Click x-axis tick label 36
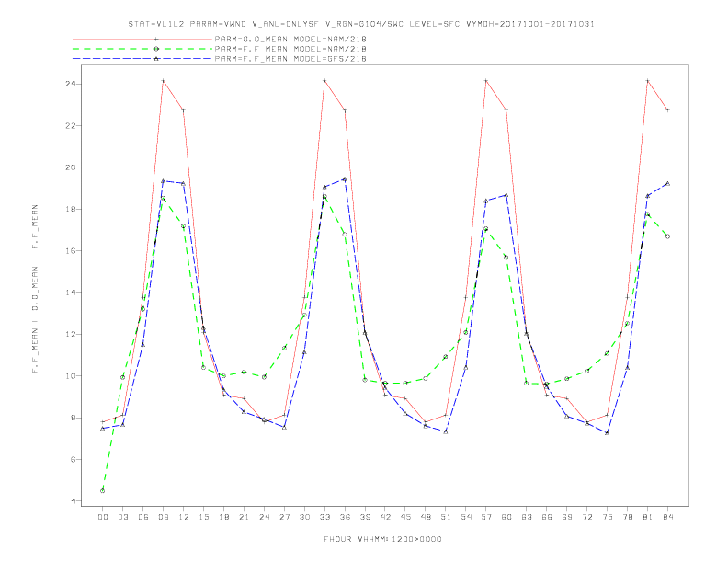The height and width of the screenshot is (563, 728). [x=345, y=517]
